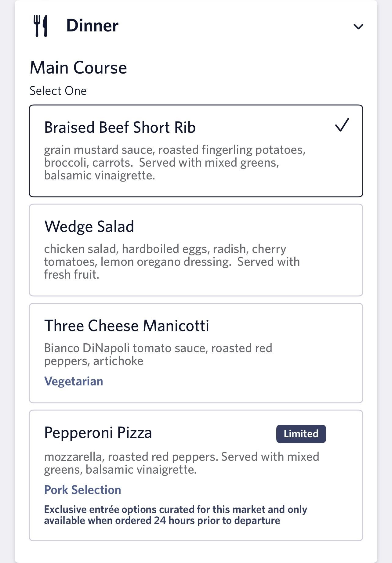The height and width of the screenshot is (563, 392).
Task: Click the Pork Selection label
Action: pyautogui.click(x=83, y=490)
